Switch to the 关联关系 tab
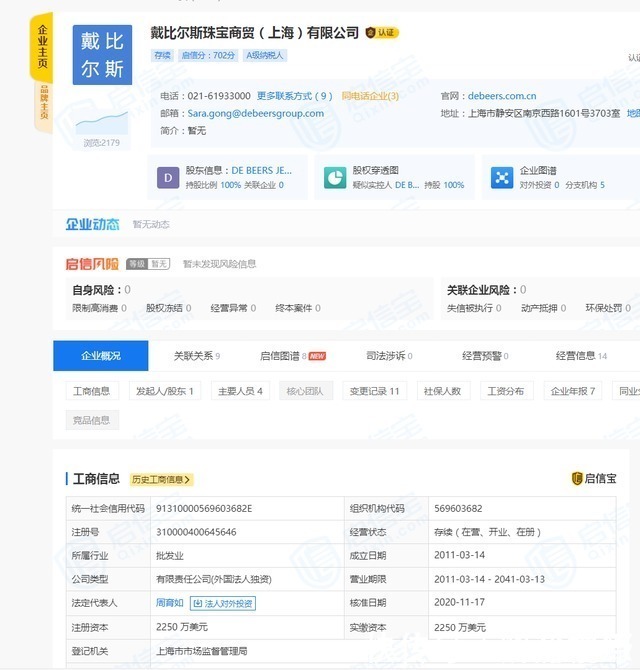This screenshot has height=670, width=640. coord(197,356)
